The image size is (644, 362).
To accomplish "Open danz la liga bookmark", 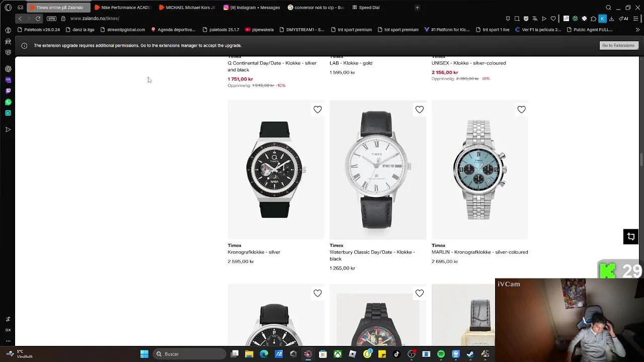I will (x=80, y=30).
